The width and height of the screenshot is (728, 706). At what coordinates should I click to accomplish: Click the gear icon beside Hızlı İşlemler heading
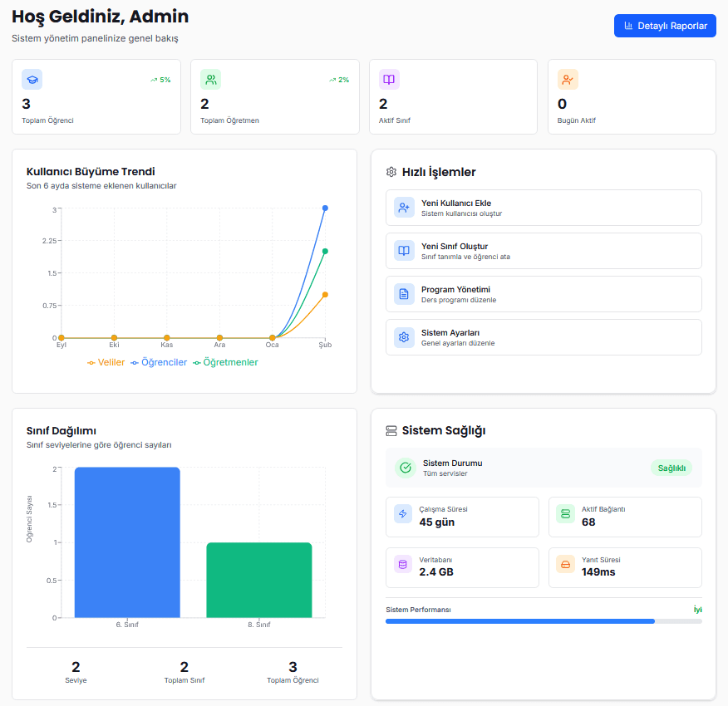coord(391,172)
